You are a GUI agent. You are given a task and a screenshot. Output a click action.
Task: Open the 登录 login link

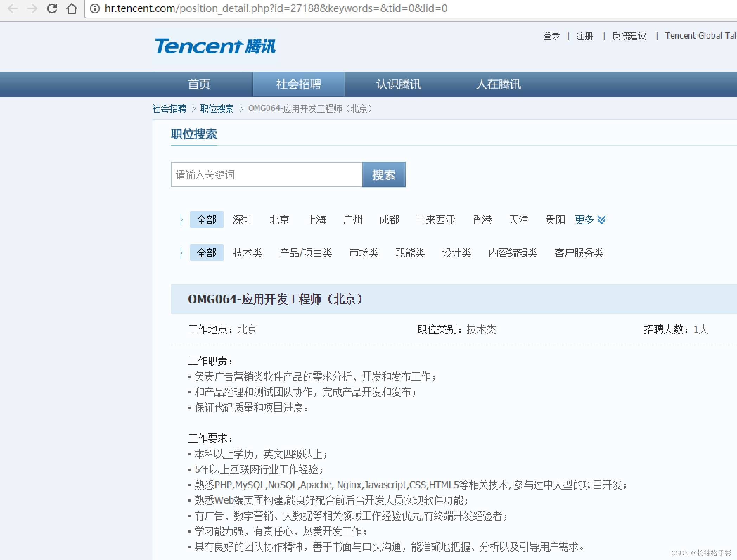click(551, 36)
